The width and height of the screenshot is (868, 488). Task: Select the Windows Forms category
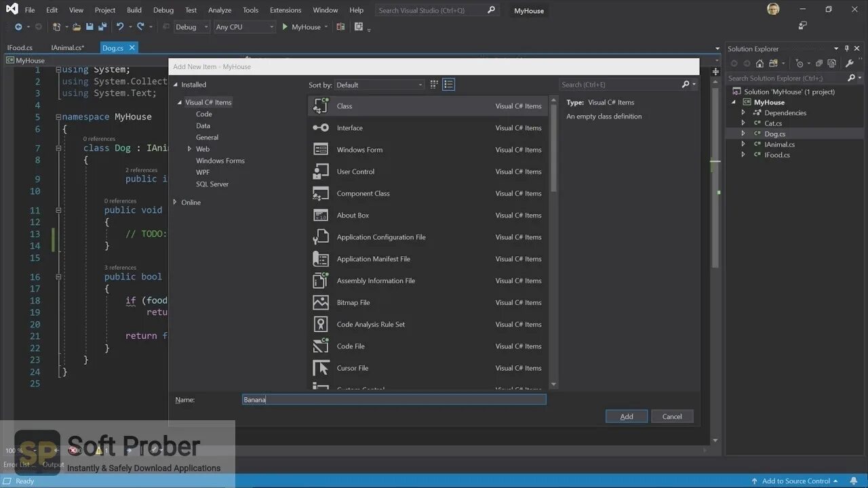220,161
